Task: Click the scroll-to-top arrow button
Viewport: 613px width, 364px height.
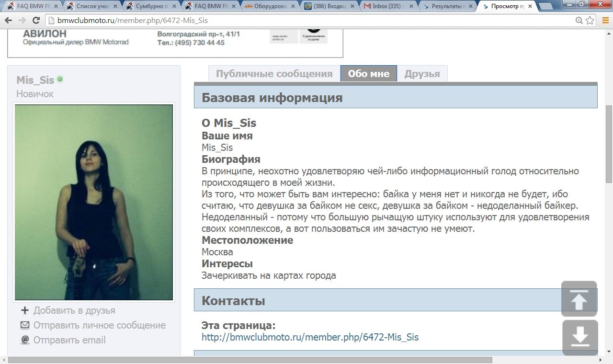Action: (x=579, y=299)
